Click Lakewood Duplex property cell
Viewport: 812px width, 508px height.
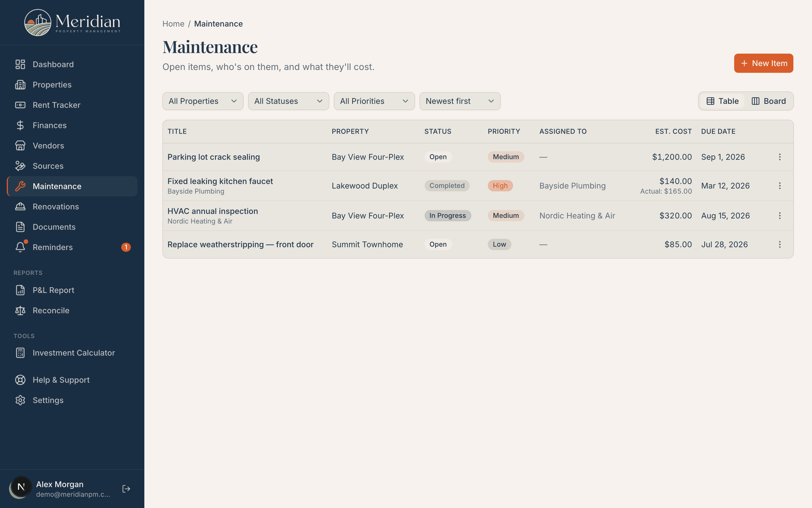(x=365, y=186)
